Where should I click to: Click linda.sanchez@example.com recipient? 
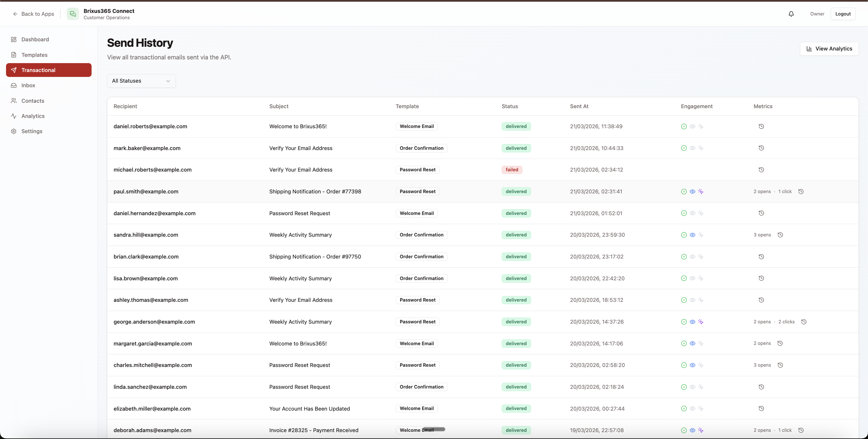[x=150, y=387]
